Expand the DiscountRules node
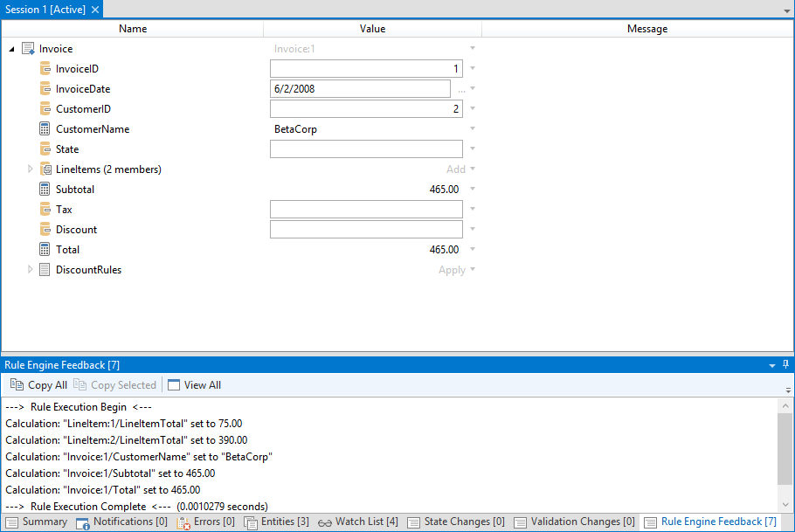The image size is (795, 532). [x=31, y=270]
